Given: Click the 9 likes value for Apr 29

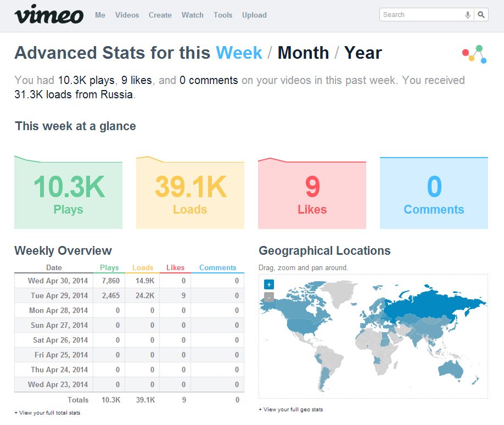Looking at the screenshot, I should coord(183,295).
